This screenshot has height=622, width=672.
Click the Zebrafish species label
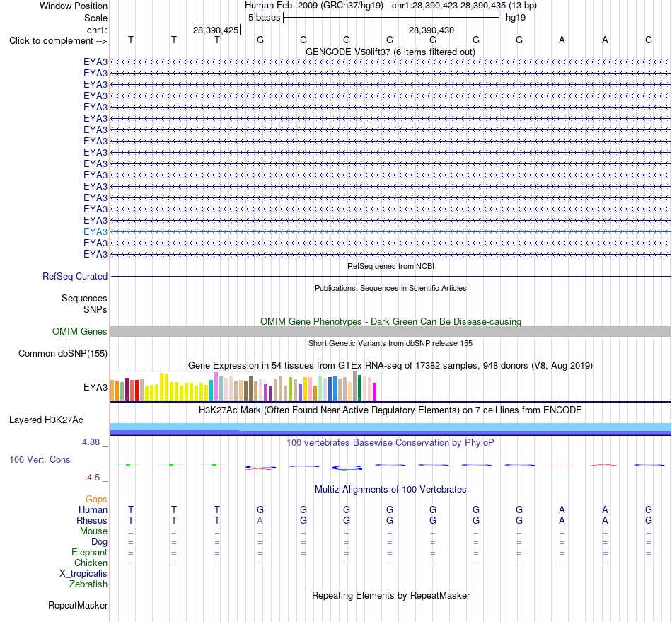88,584
